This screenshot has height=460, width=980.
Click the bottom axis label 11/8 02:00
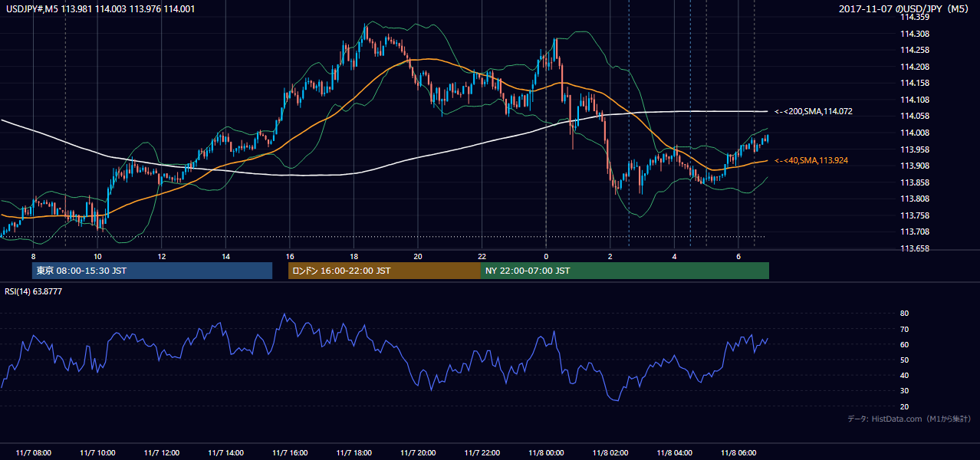(x=610, y=453)
